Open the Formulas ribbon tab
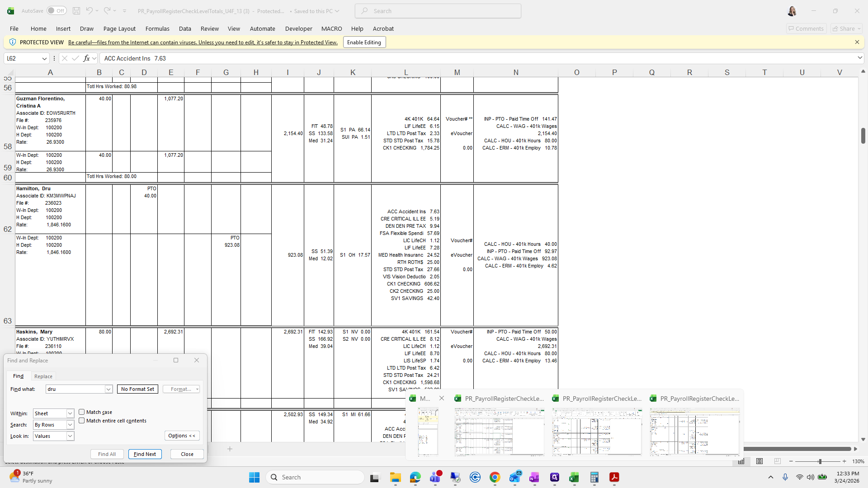Image resolution: width=868 pixels, height=488 pixels. (x=157, y=28)
